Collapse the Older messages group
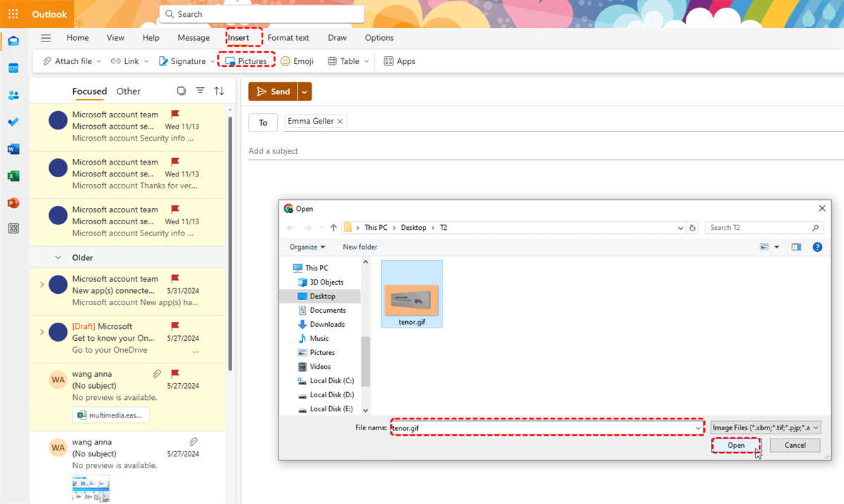 (58, 258)
